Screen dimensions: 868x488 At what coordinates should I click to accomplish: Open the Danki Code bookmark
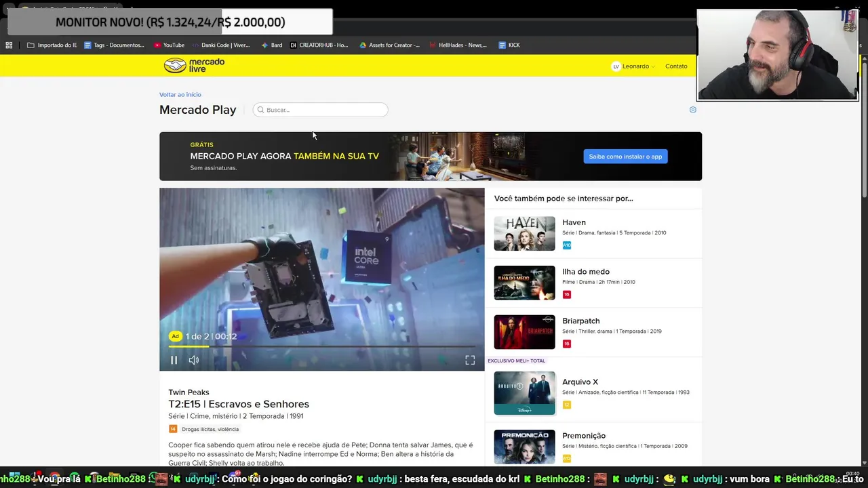(221, 45)
